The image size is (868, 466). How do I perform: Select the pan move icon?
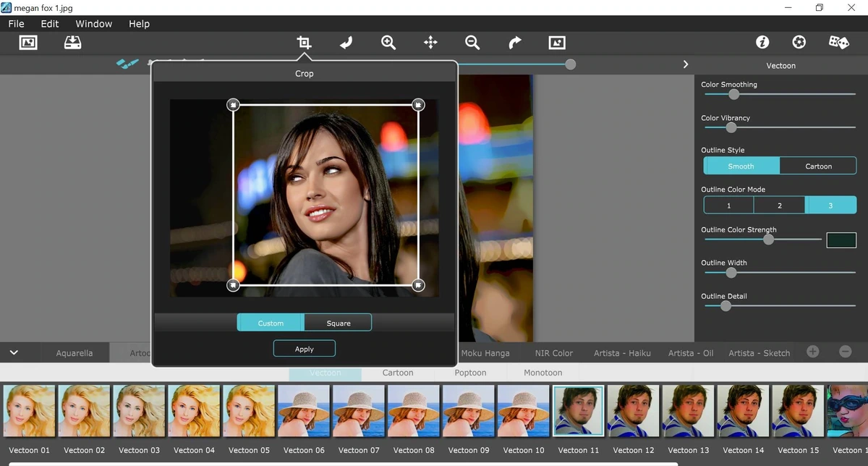click(430, 43)
